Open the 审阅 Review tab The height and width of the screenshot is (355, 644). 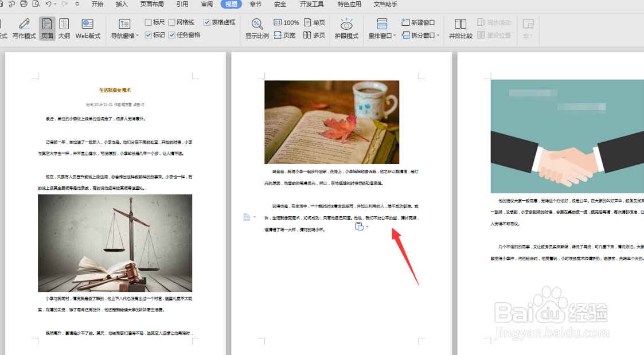(x=207, y=4)
